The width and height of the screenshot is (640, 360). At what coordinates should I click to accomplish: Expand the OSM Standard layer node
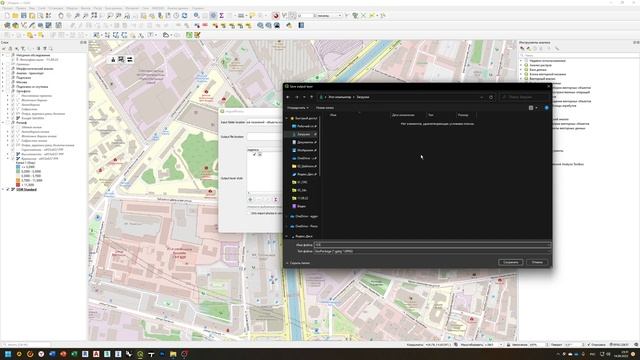(3, 189)
